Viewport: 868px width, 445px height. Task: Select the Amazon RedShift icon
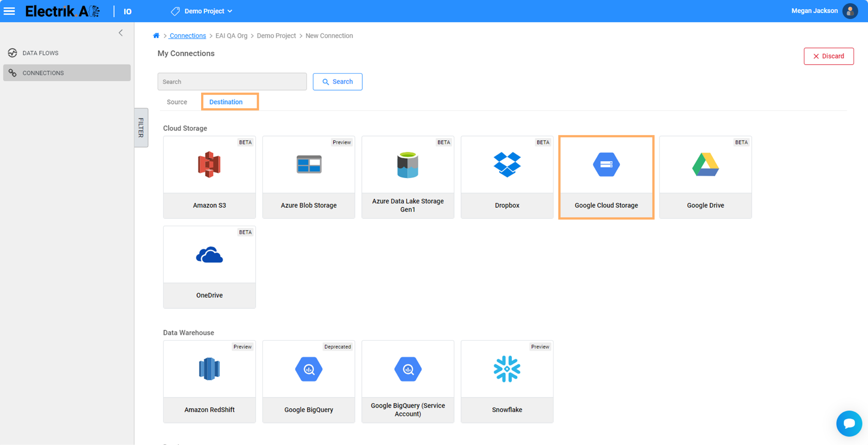(209, 369)
